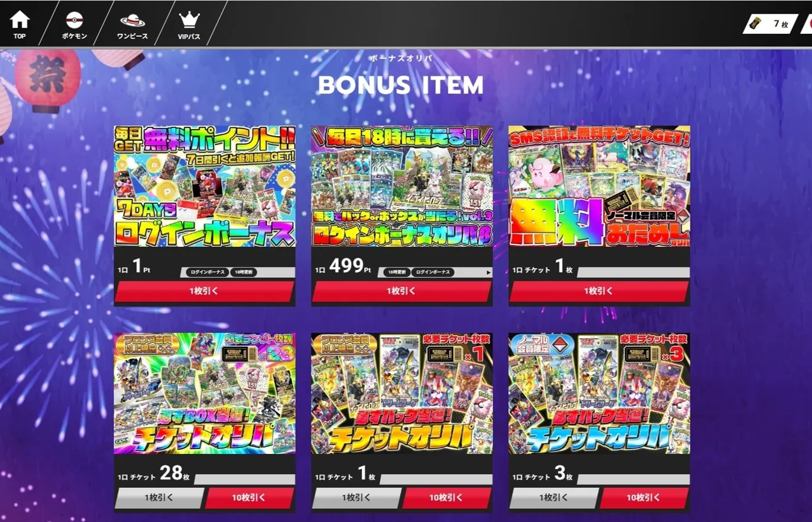Image resolution: width=812 pixels, height=522 pixels.
Task: Click 1枚引く under 無料おためし oripa
Action: (599, 291)
